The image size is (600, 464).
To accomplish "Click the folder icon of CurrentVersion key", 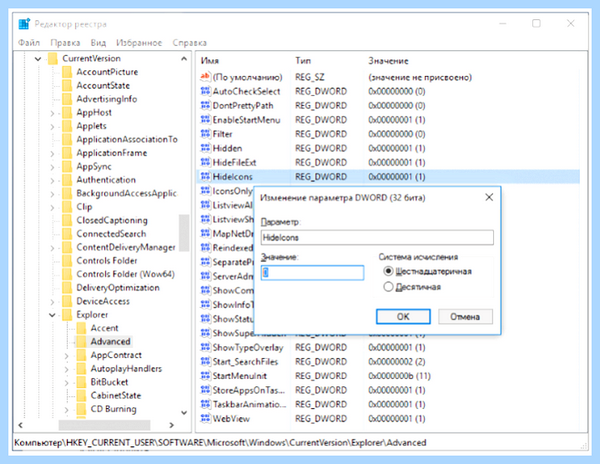I will point(53,59).
